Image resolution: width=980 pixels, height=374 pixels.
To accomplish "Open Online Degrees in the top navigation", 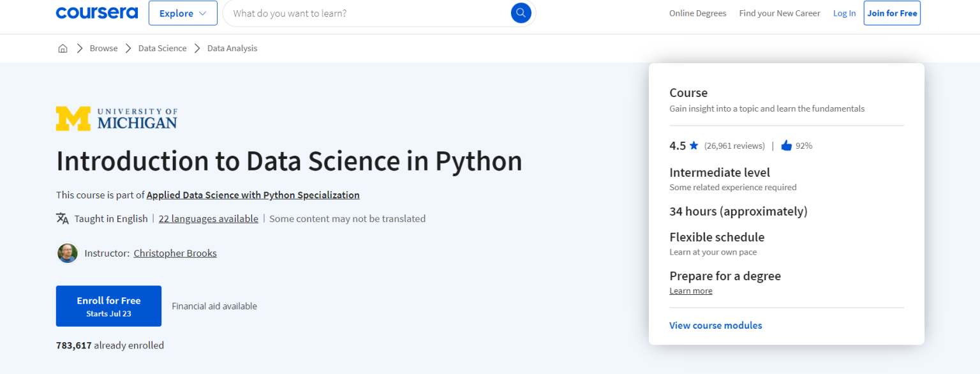I will (x=697, y=13).
